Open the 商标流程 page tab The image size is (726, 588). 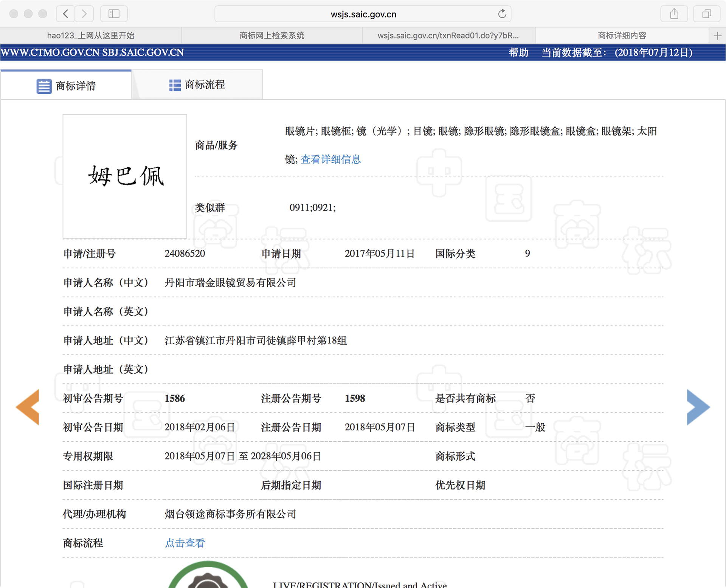(197, 85)
